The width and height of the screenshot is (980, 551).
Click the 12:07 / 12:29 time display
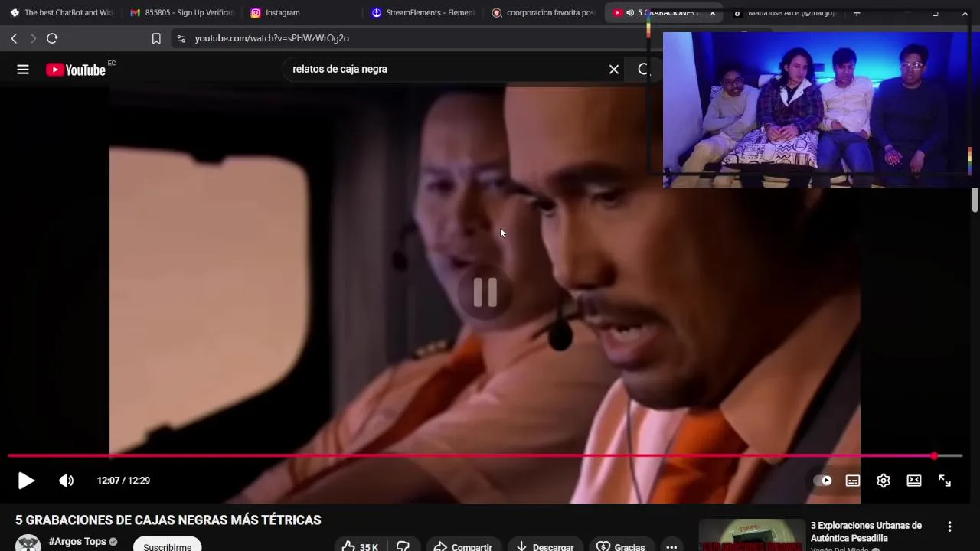(x=123, y=481)
